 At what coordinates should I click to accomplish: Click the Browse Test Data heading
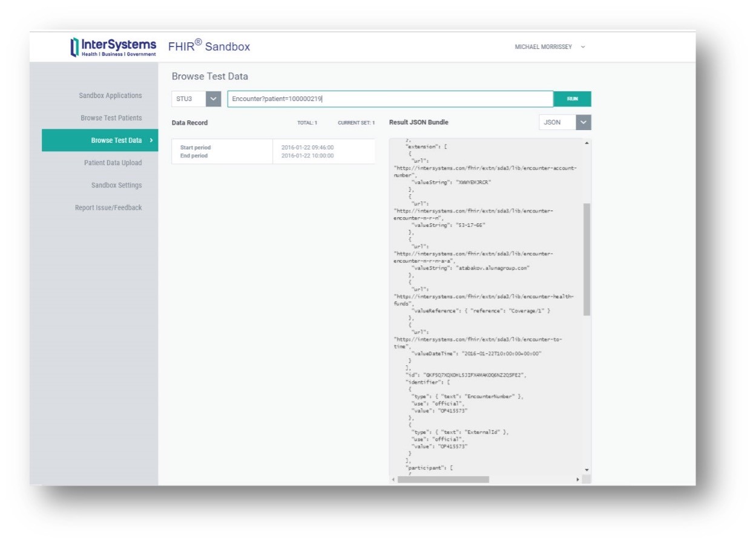pyautogui.click(x=210, y=77)
